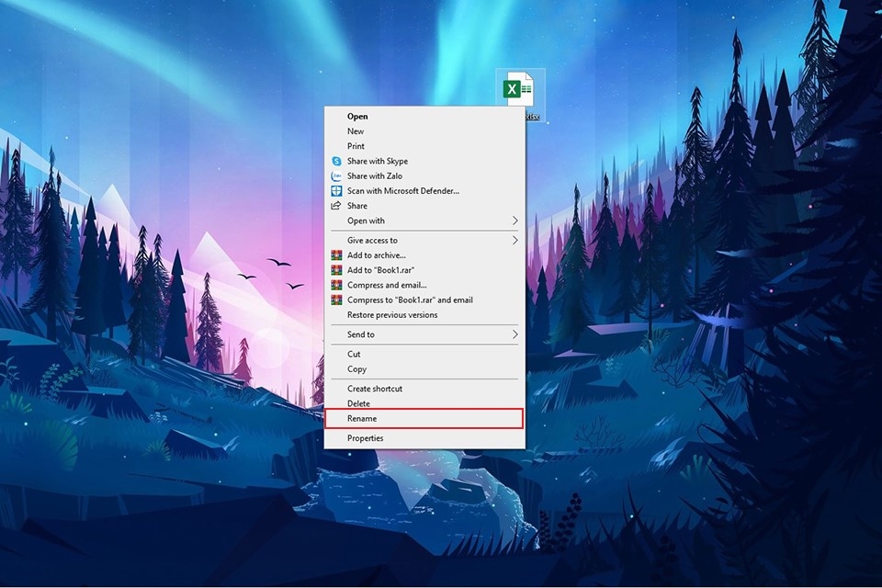The image size is (882, 588).
Task: Click the Microsoft Defender shield icon
Action: (336, 191)
